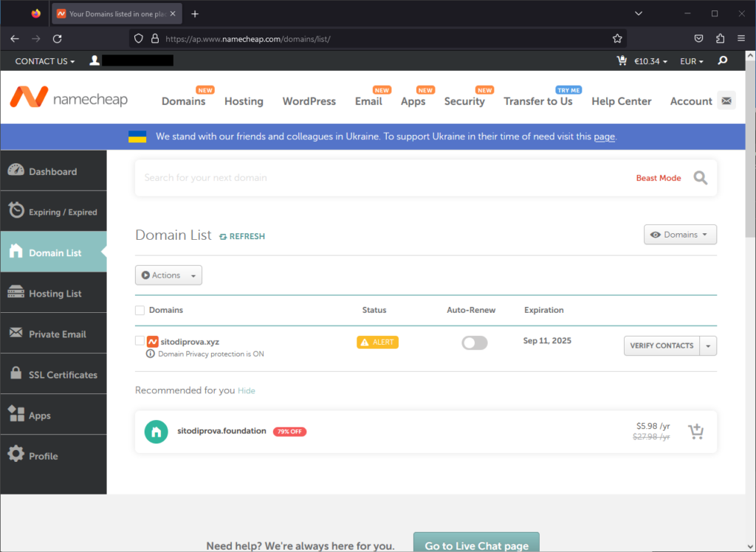Close the Namecheap browser tab
756x552 pixels.
point(173,14)
